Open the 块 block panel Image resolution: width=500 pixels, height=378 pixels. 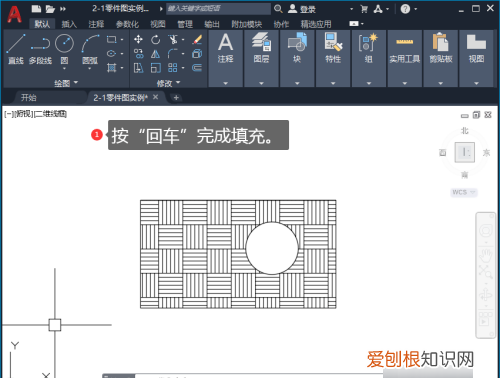click(297, 59)
